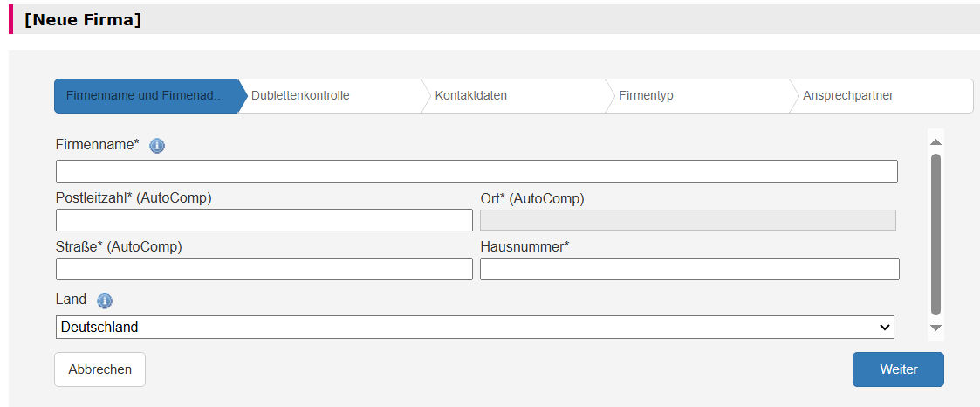Click the Weiter button
The image size is (980, 407).
tap(898, 369)
